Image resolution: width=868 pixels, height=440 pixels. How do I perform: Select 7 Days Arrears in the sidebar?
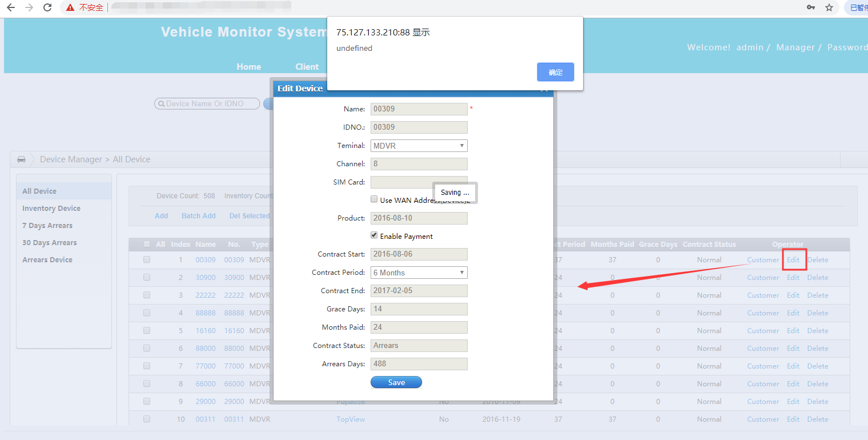[47, 226]
